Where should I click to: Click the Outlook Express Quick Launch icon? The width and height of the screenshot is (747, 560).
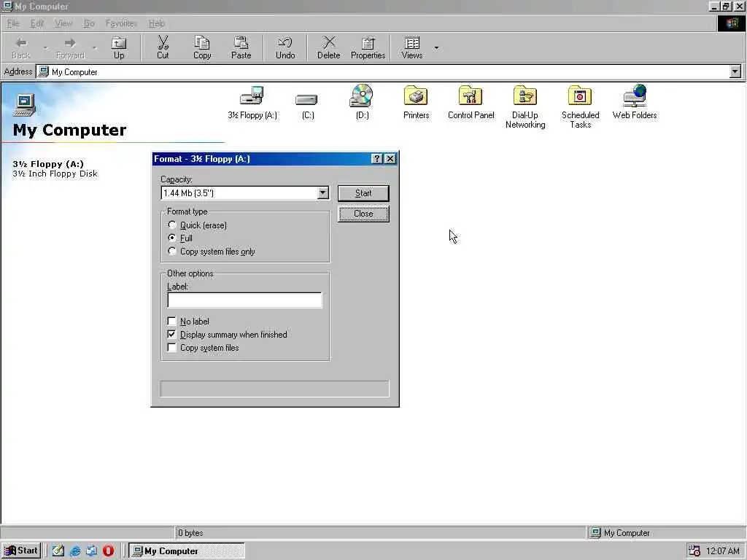91,551
